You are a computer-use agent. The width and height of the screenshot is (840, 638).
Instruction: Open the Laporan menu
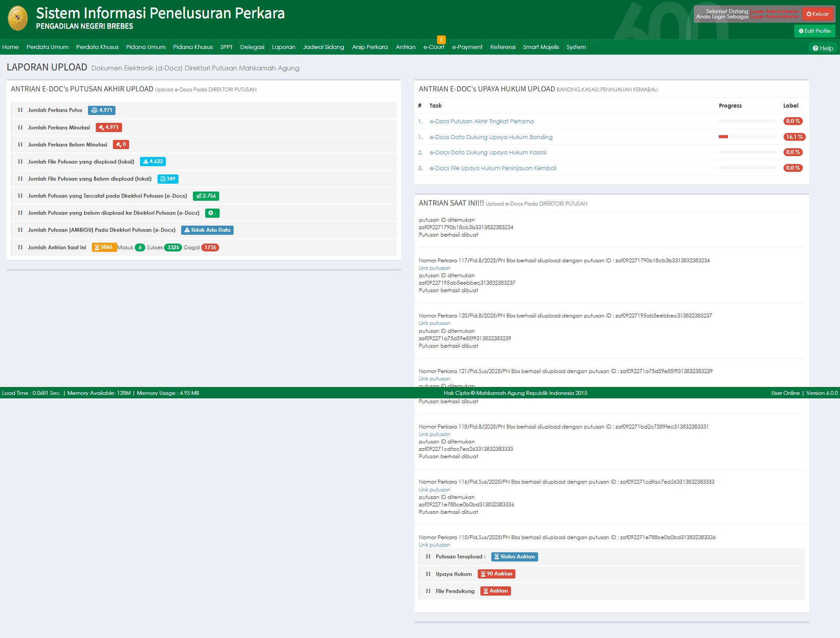pyautogui.click(x=283, y=47)
